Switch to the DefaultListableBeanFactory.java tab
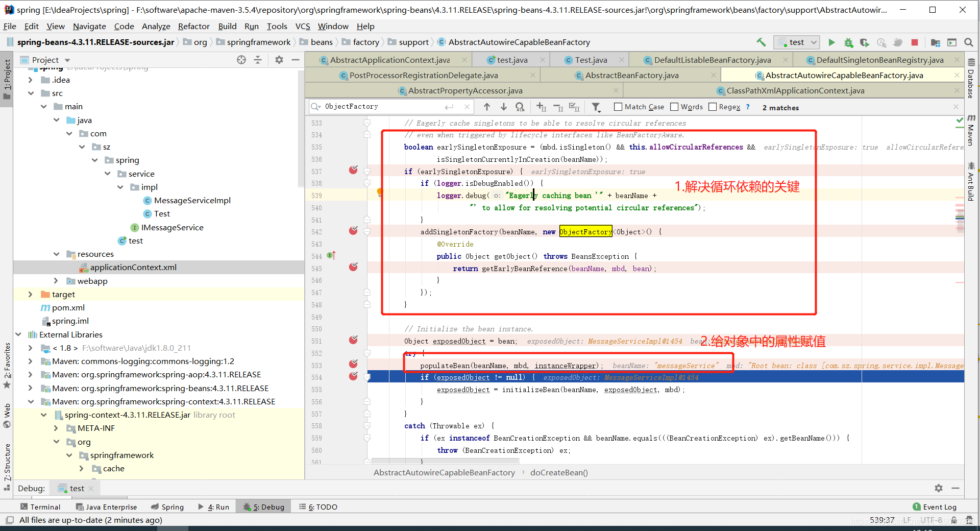The height and width of the screenshot is (531, 980). [712, 60]
